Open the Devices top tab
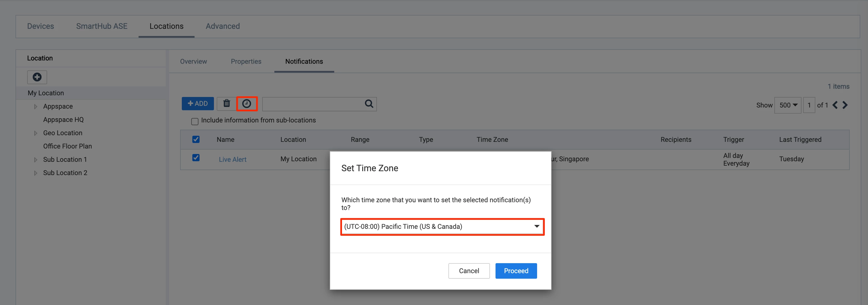Viewport: 868px width, 305px height. (40, 26)
